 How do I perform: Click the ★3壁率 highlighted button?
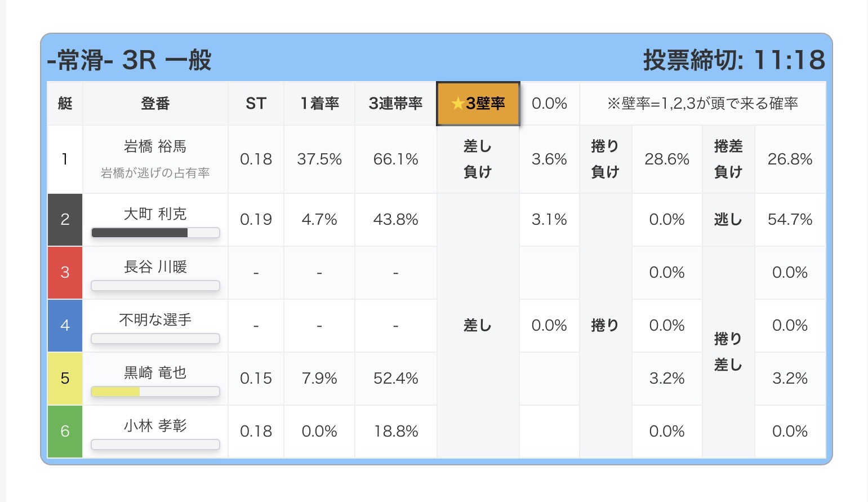(x=478, y=104)
